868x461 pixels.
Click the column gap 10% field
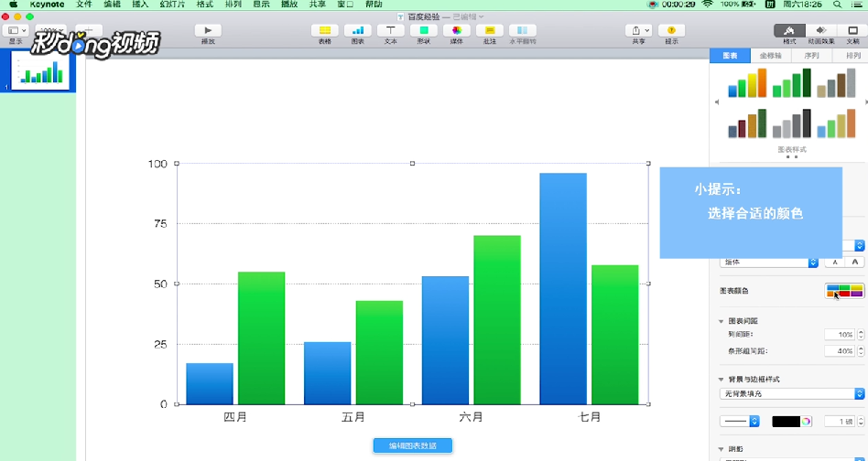coord(840,335)
